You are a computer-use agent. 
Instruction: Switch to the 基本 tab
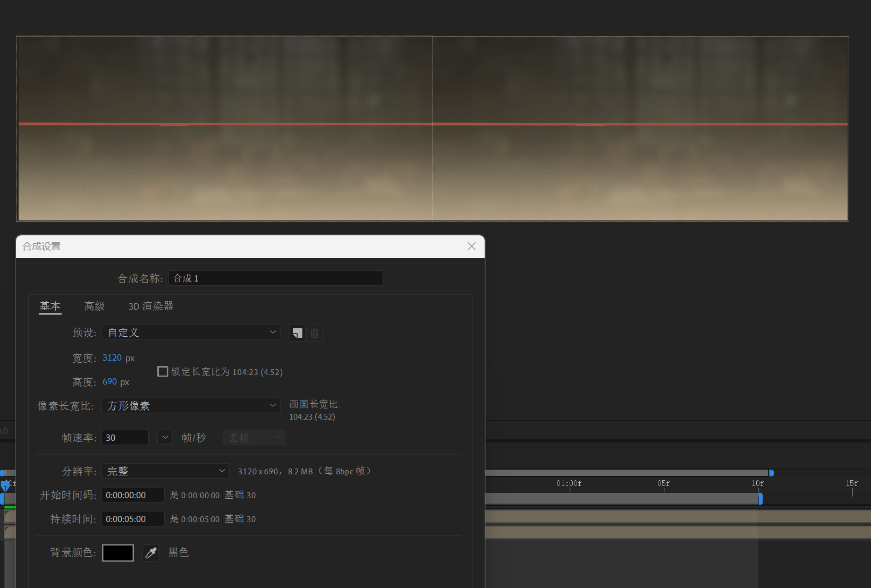(50, 306)
